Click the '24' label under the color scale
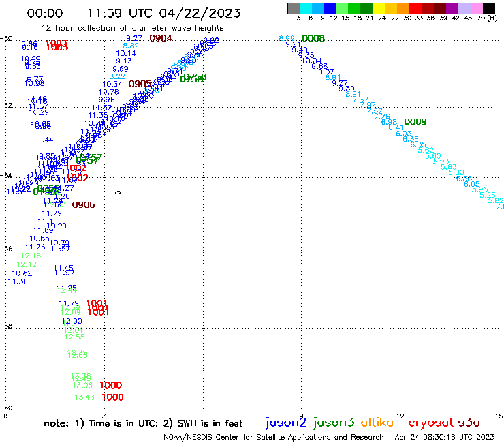This screenshot has width=504, height=443. tap(382, 18)
